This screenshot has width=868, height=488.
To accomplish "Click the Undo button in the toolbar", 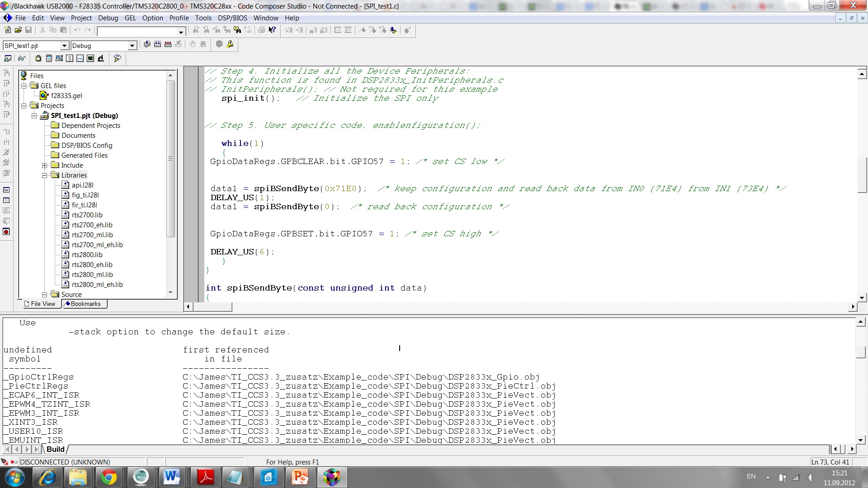I will tap(77, 30).
